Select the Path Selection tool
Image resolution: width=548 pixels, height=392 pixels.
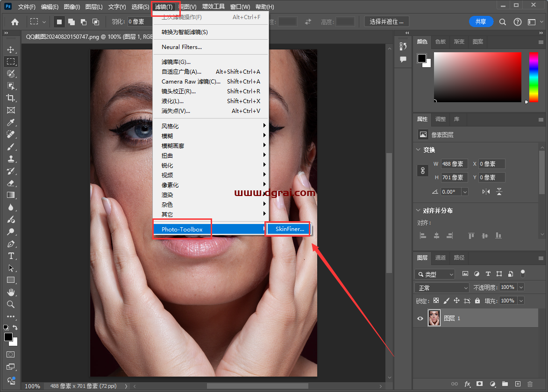pyautogui.click(x=11, y=268)
